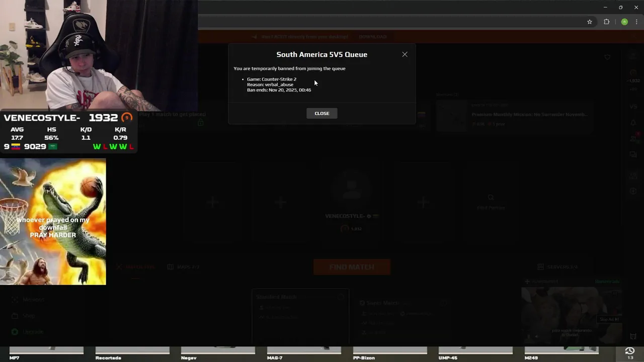Click the 'South America 5V5 Queue' dialog title

(x=322, y=54)
